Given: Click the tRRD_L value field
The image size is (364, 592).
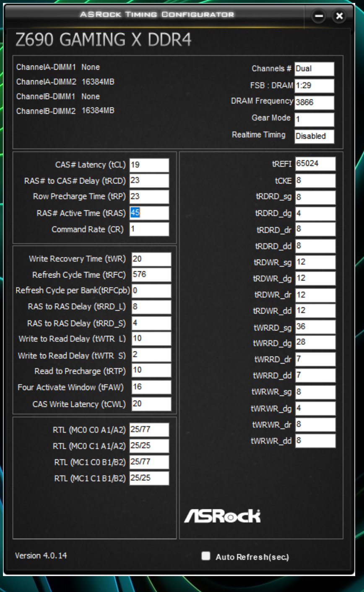Looking at the screenshot, I should coord(151,307).
